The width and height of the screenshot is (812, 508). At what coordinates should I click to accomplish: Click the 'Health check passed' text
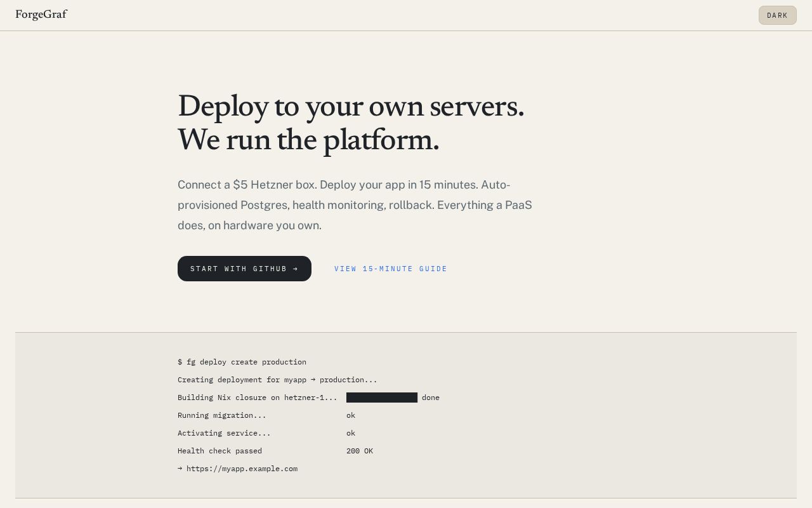[219, 451]
